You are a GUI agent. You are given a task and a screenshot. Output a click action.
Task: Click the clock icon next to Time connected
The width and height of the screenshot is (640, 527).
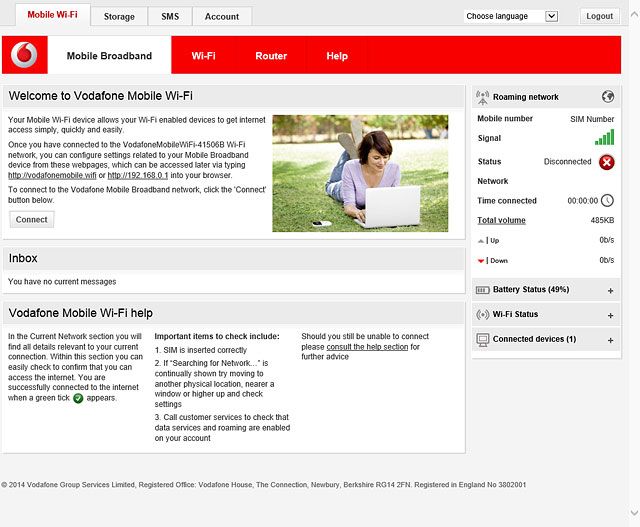tap(607, 200)
